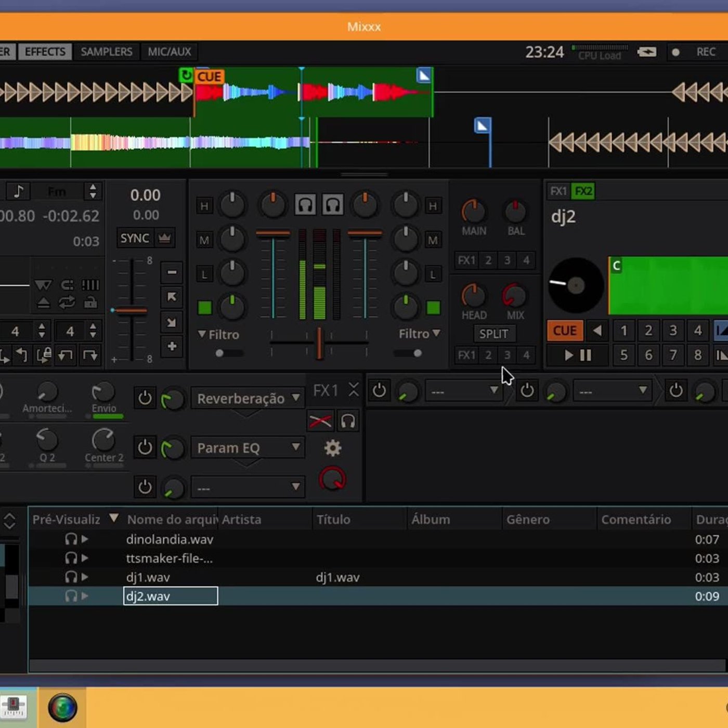728x728 pixels.
Task: Click the SYNC button
Action: 135,238
